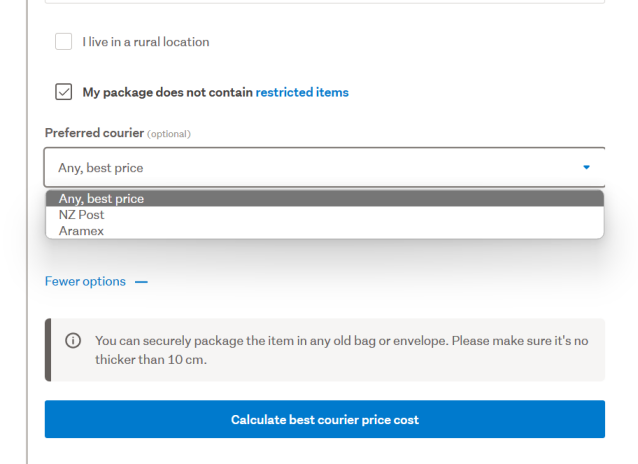This screenshot has width=638, height=464.
Task: Open the restricted items link
Action: 302,92
